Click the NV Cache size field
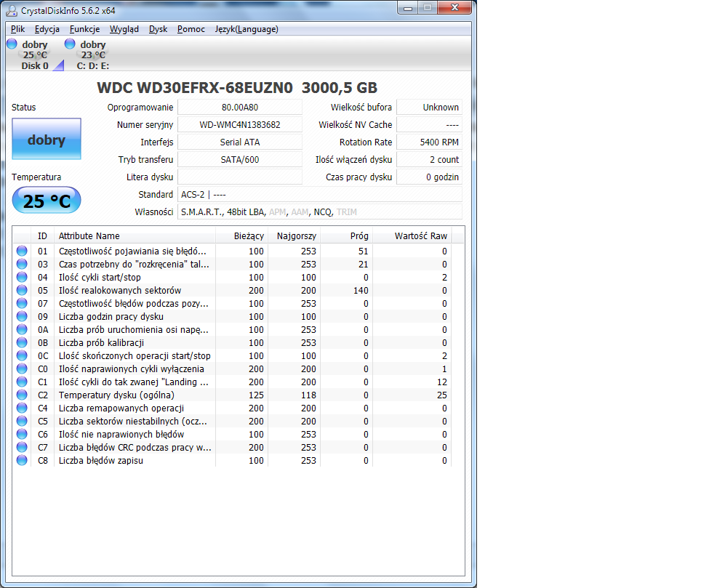717x588 pixels. tap(429, 125)
